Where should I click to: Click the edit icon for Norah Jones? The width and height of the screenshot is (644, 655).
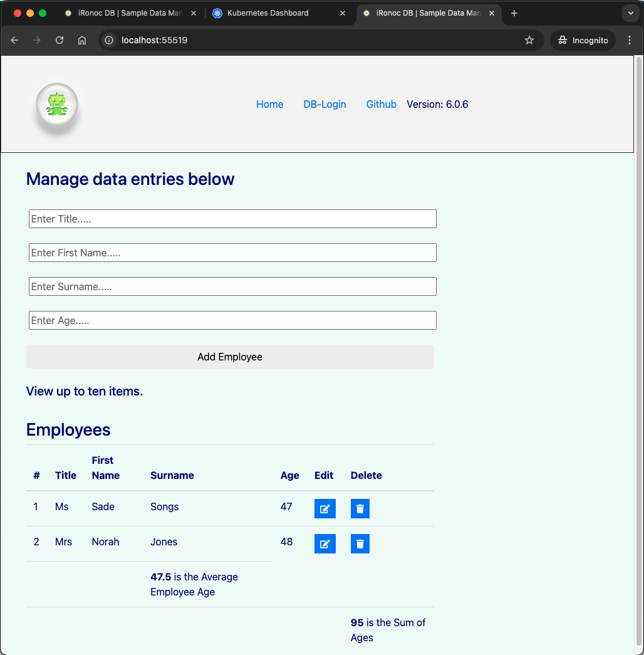pyautogui.click(x=325, y=544)
